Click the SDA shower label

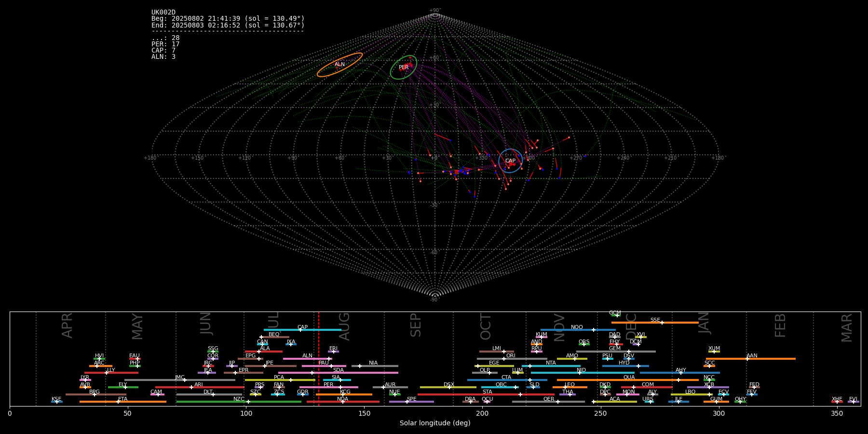(x=339, y=370)
